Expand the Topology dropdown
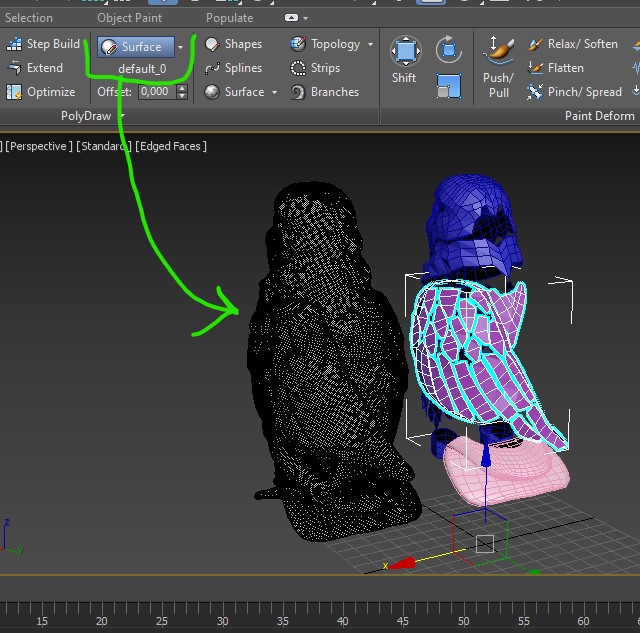The width and height of the screenshot is (640, 633). (x=370, y=44)
